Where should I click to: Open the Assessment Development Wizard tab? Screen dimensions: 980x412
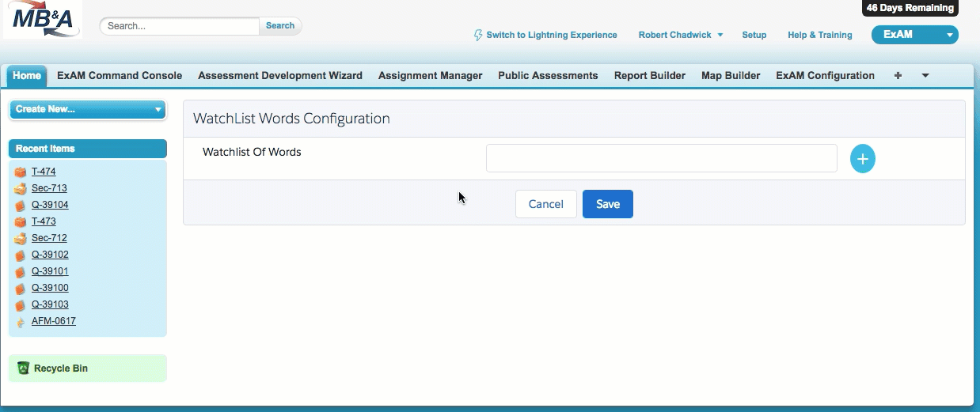(280, 76)
